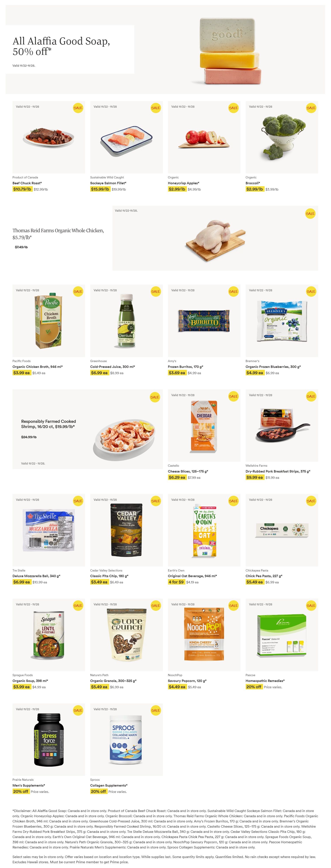Select the Earth's Own Oat Beverage image
The width and height of the screenshot is (331, 868).
(204, 530)
